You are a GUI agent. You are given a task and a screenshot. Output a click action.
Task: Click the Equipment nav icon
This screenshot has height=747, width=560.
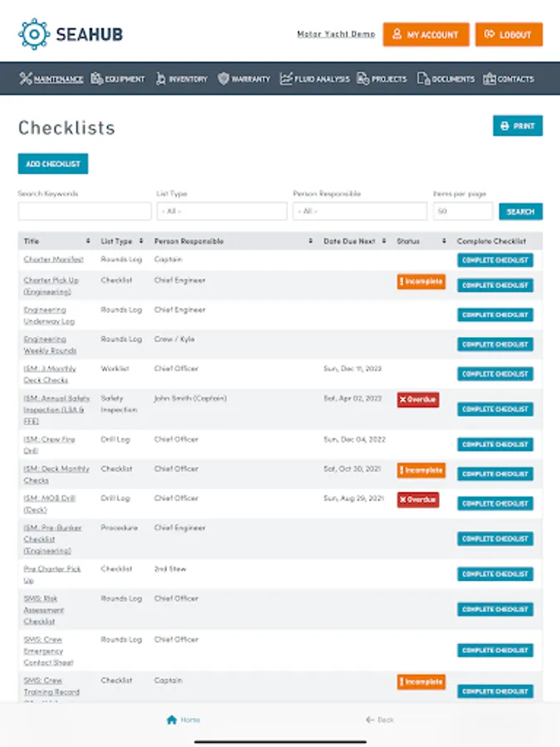click(x=97, y=79)
